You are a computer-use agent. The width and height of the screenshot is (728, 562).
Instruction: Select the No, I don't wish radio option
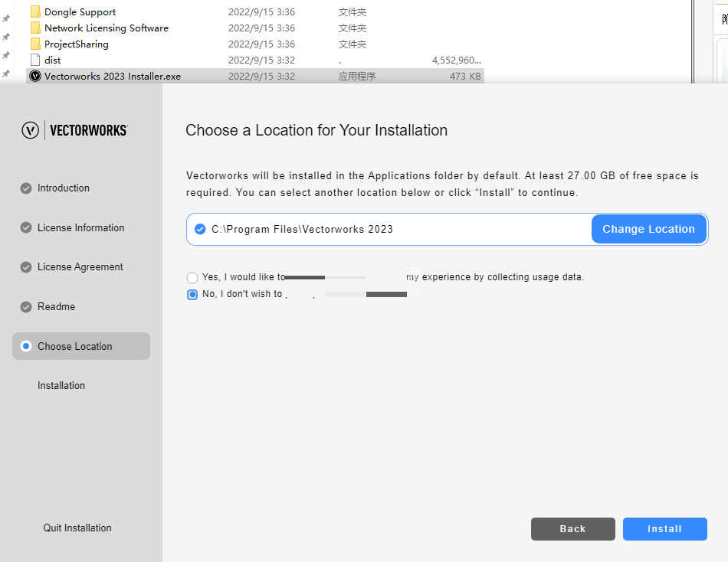(192, 294)
